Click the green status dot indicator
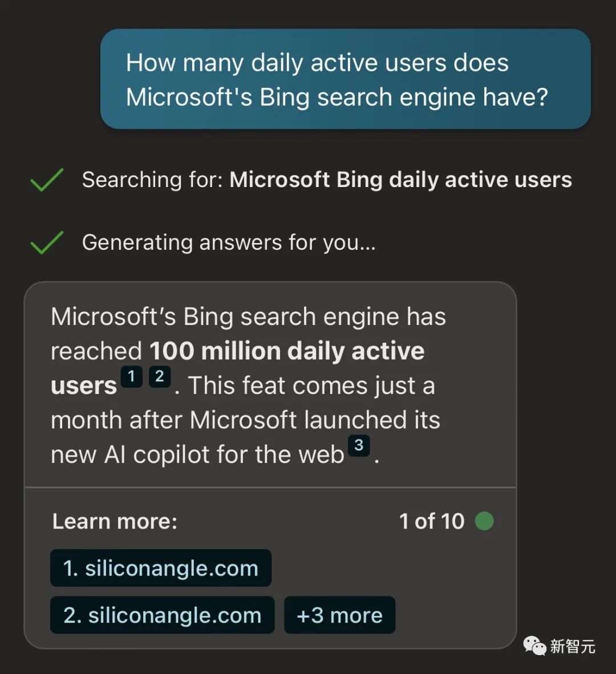This screenshot has height=674, width=616. pos(484,521)
